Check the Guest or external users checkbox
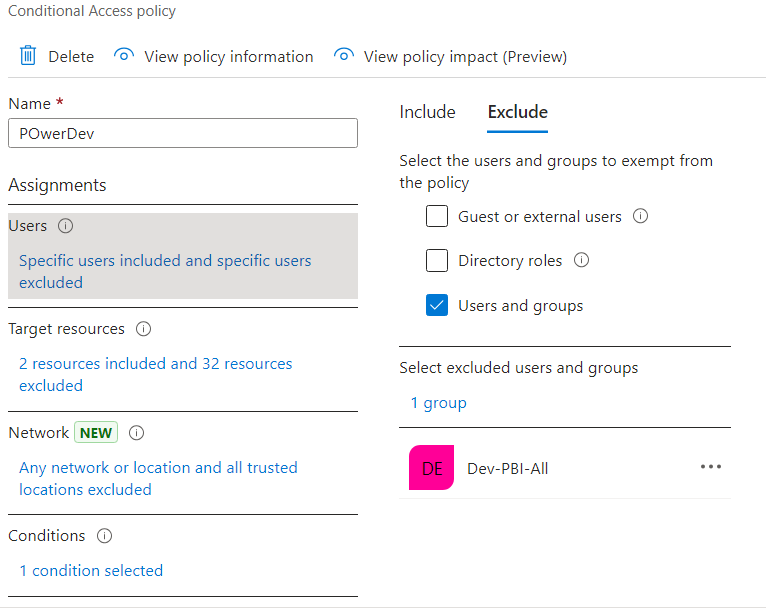The width and height of the screenshot is (766, 613). click(x=437, y=216)
